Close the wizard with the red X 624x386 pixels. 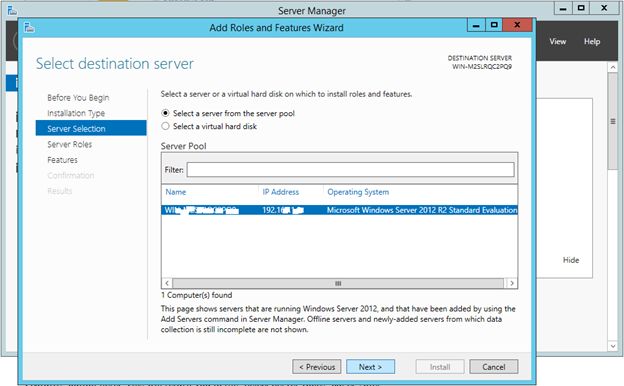click(x=517, y=25)
